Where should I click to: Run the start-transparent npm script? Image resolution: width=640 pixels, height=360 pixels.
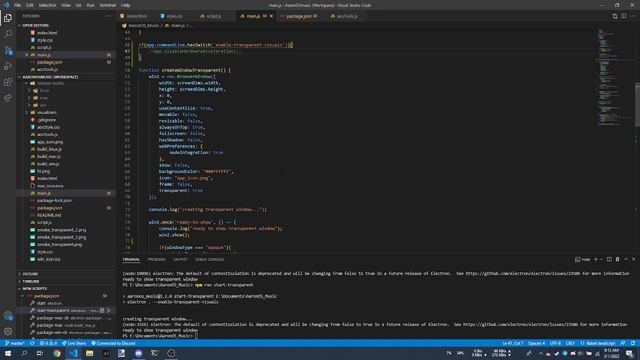pos(109,311)
